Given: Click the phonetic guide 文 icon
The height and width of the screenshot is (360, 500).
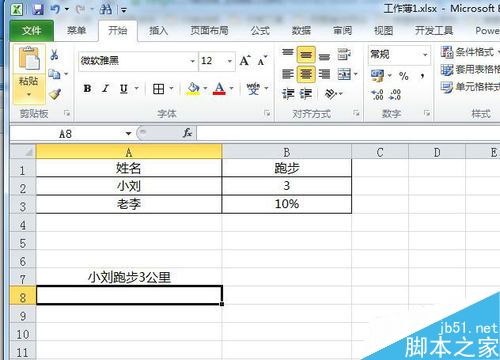Looking at the screenshot, I should coord(253,89).
